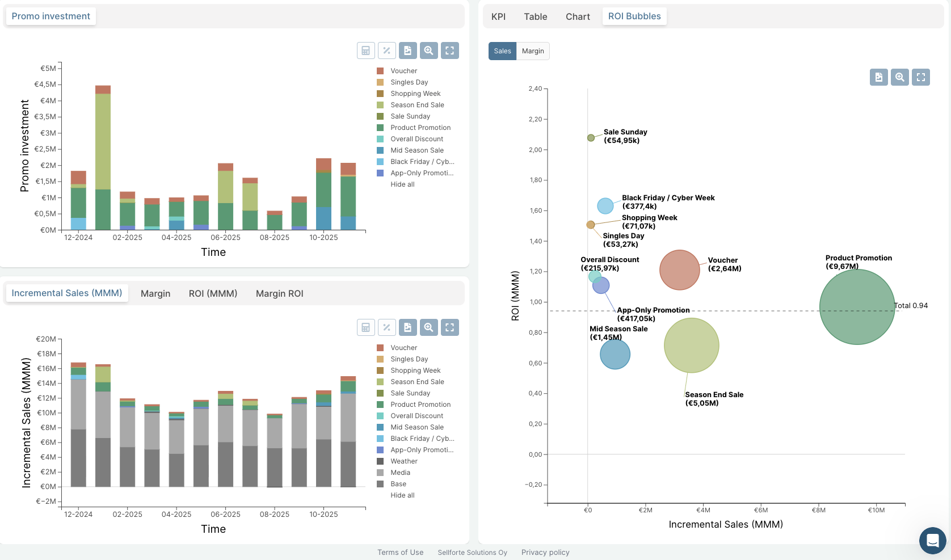
Task: Toggle percent view on Promo investment chart
Action: (387, 50)
